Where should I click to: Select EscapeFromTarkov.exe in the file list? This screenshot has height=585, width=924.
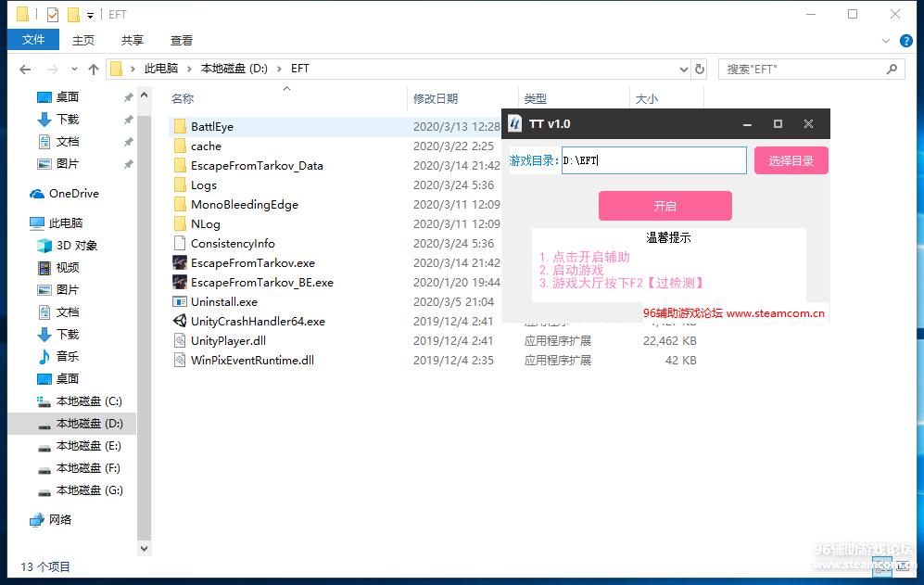coord(252,263)
